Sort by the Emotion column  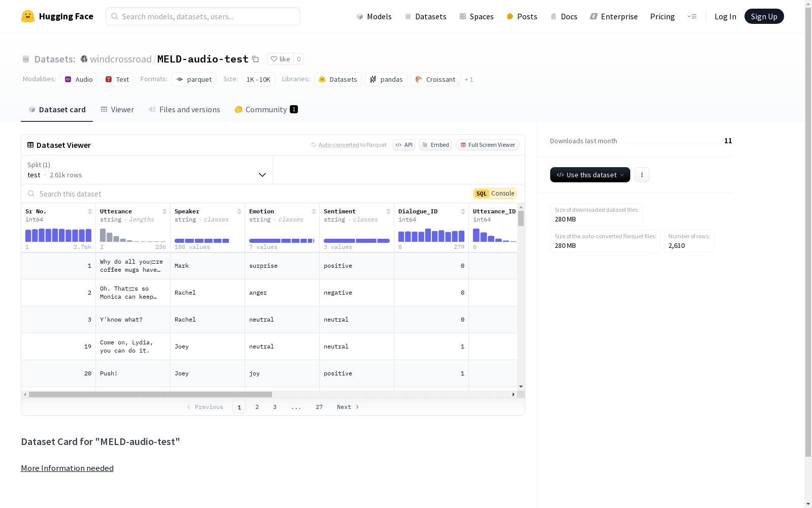(314, 211)
